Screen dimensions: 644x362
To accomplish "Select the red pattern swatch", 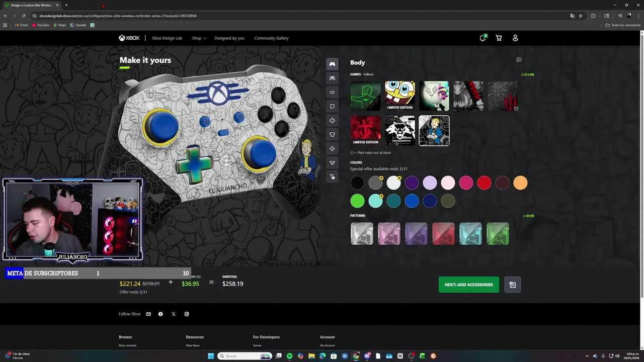I will [x=443, y=234].
